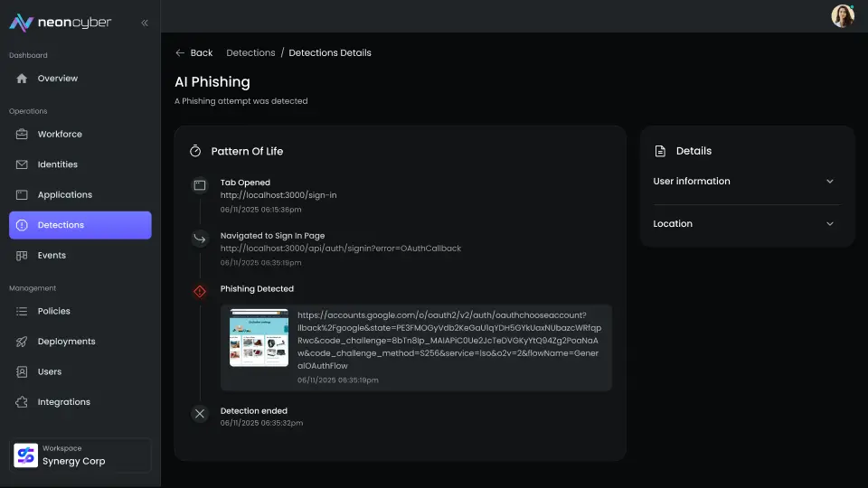
Task: Collapse the sidebar with double-chevron icon
Action: 145,23
